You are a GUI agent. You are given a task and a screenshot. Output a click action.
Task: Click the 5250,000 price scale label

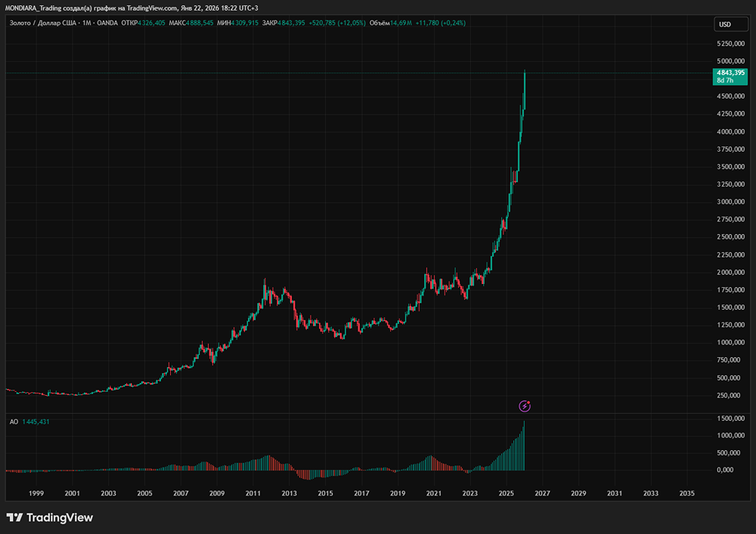(x=730, y=43)
